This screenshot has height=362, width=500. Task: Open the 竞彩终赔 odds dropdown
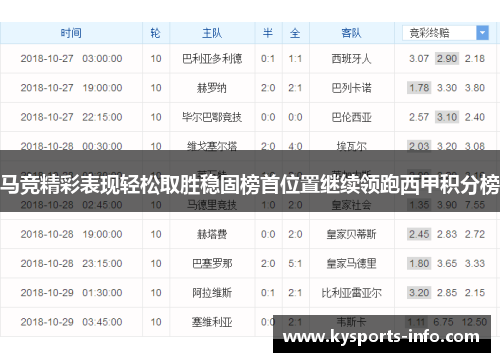445,33
